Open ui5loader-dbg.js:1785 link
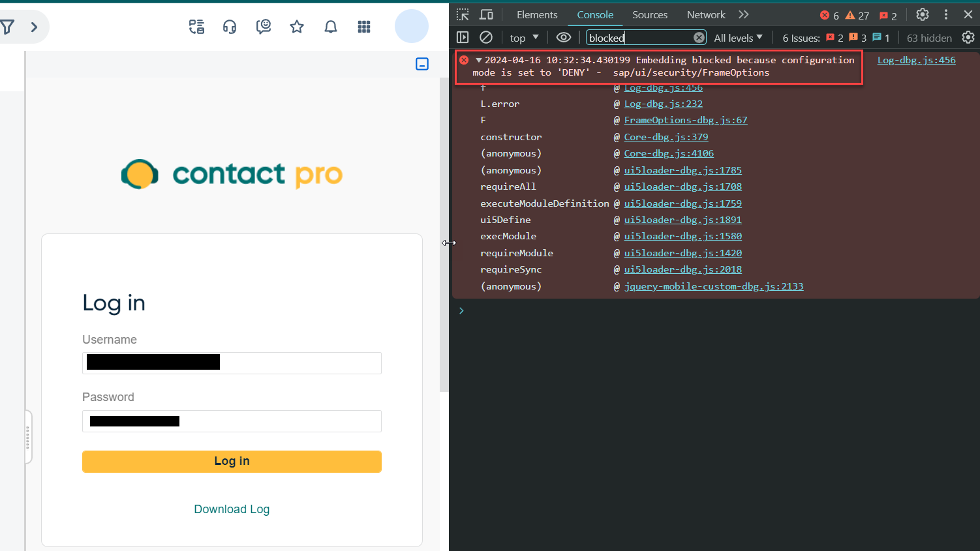980x551 pixels. [x=682, y=170]
